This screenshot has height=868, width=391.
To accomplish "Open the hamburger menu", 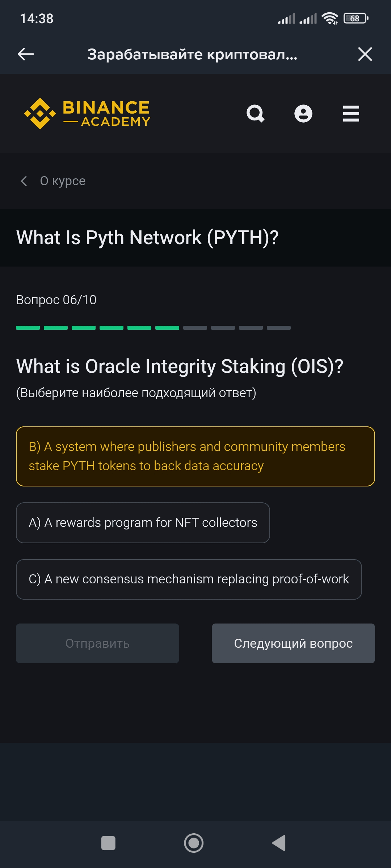I will click(x=351, y=114).
